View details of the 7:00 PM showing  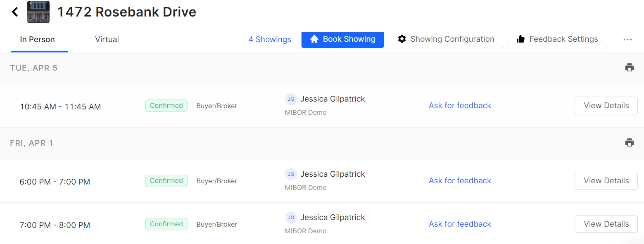[606, 224]
